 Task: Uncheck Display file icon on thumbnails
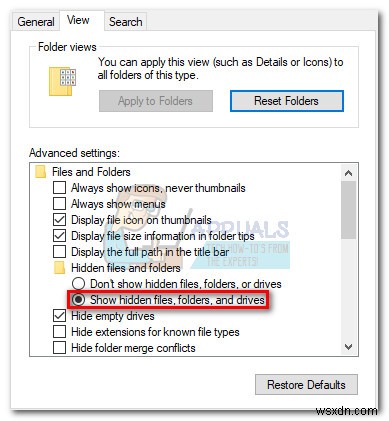pyautogui.click(x=59, y=220)
